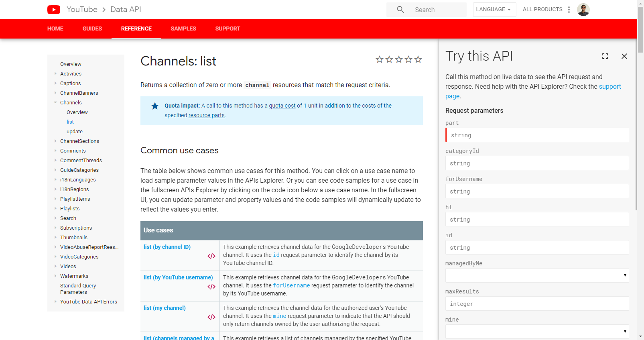Image resolution: width=644 pixels, height=340 pixels.
Task: Open the SAMPLES tab
Action: click(183, 29)
